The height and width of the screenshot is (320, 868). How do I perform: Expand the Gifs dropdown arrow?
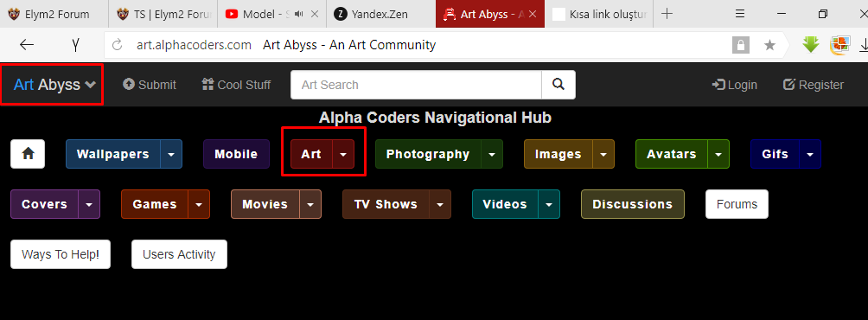(x=810, y=154)
